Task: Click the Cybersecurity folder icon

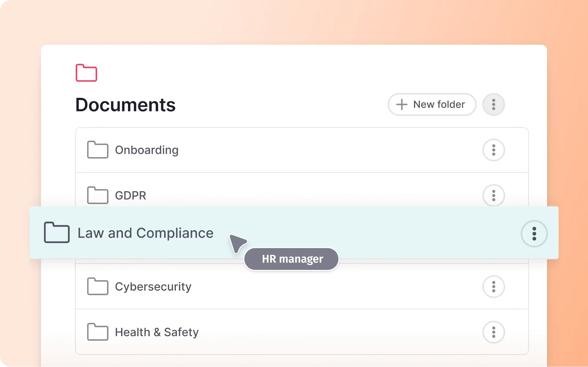Action: click(97, 286)
